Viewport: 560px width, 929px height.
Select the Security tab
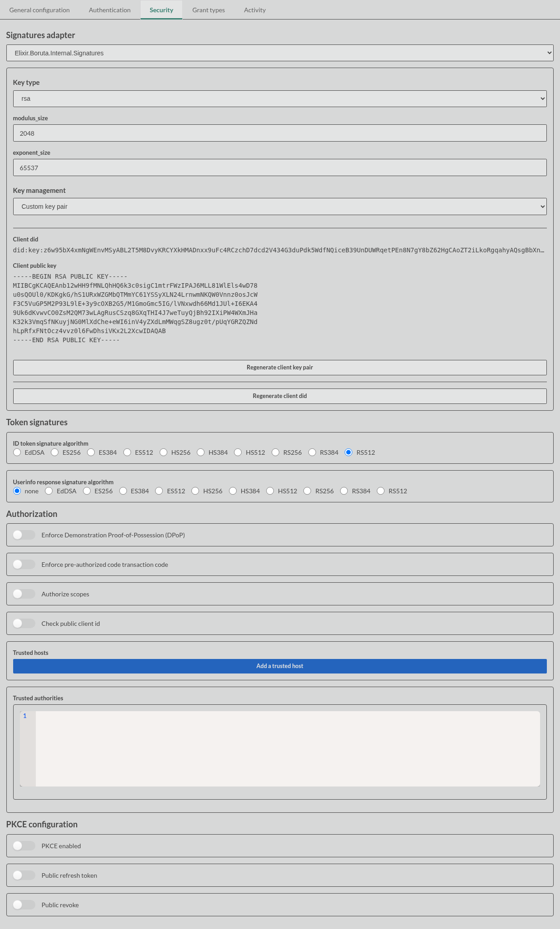click(x=161, y=10)
